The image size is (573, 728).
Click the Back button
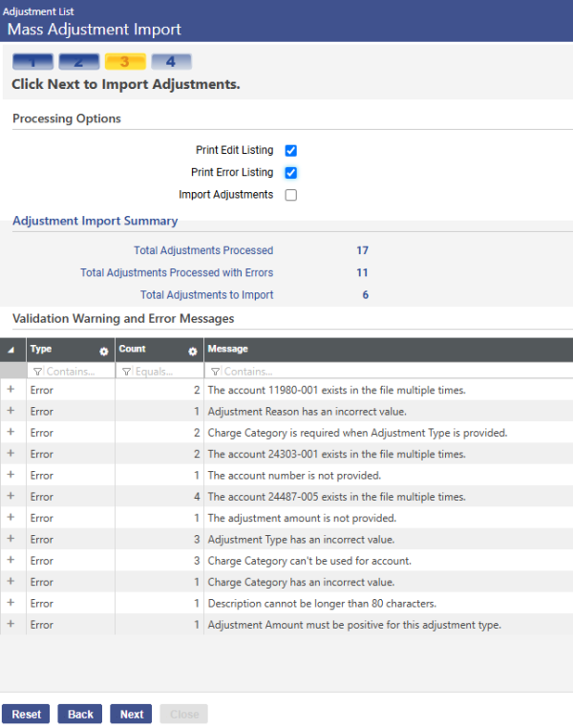click(x=80, y=714)
